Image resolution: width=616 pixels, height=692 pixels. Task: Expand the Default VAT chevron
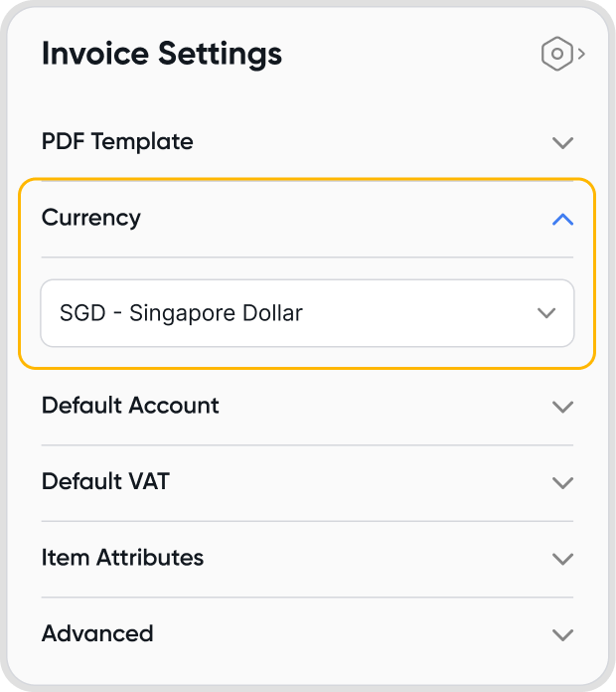[x=562, y=483]
